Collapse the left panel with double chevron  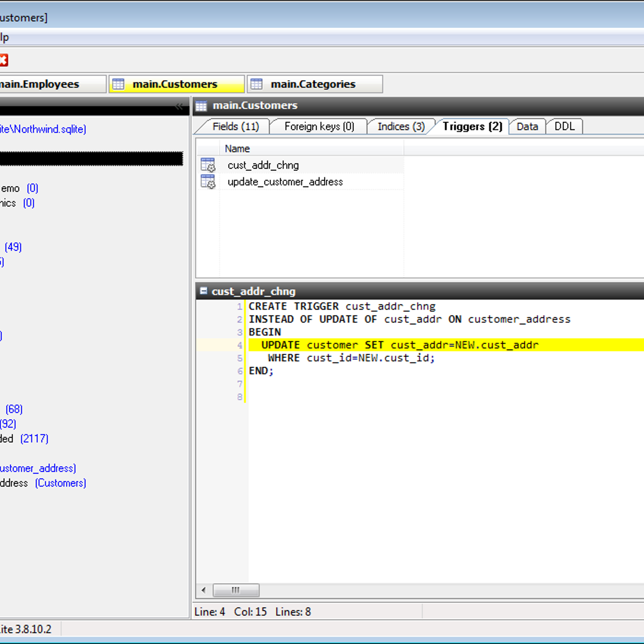click(x=179, y=107)
